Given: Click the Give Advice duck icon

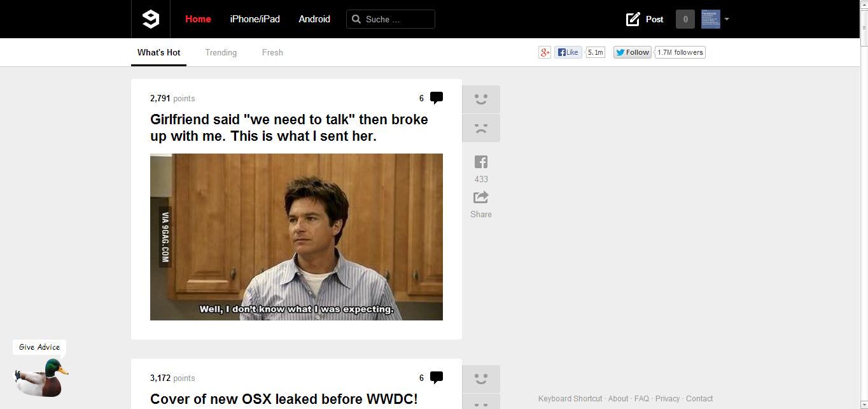Looking at the screenshot, I should click(x=41, y=377).
